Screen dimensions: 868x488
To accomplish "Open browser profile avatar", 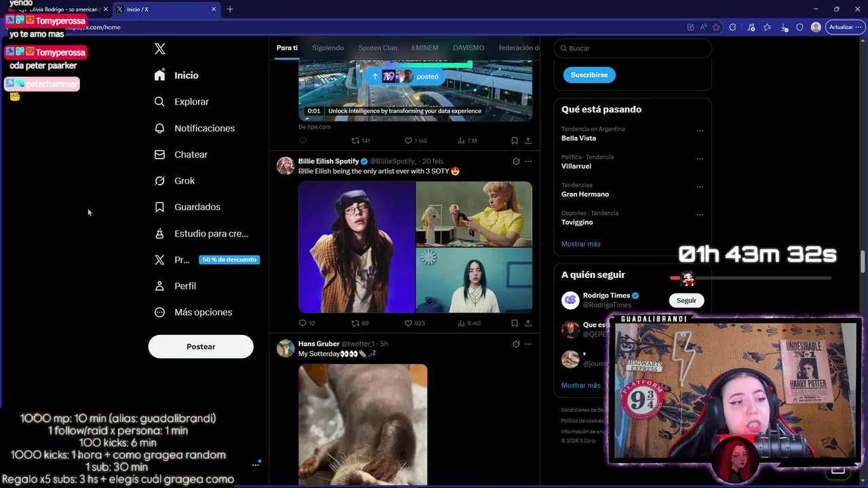I will pos(816,27).
